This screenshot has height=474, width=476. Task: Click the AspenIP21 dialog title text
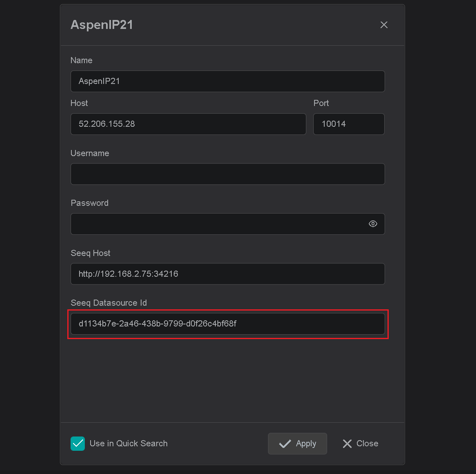(x=102, y=25)
